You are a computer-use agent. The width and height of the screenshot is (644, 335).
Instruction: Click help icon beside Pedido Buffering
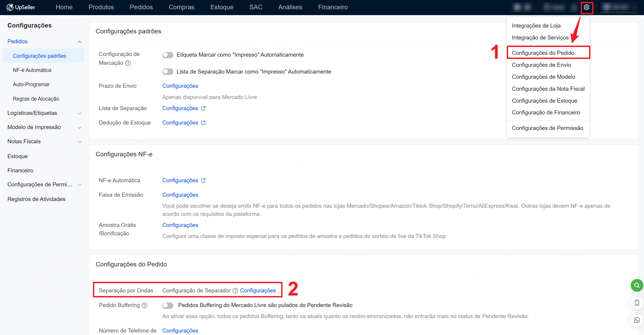pos(144,305)
